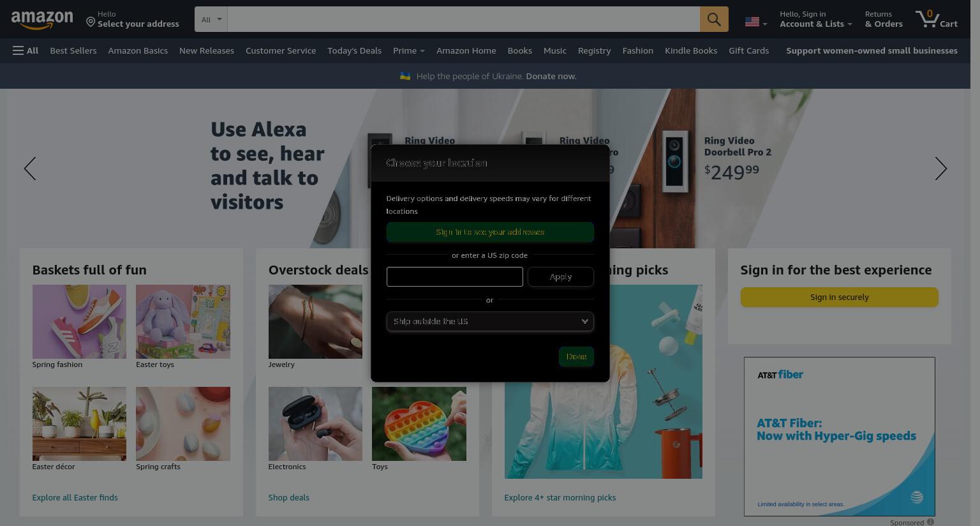
Task: Click the US zip code field
Action: tap(455, 276)
